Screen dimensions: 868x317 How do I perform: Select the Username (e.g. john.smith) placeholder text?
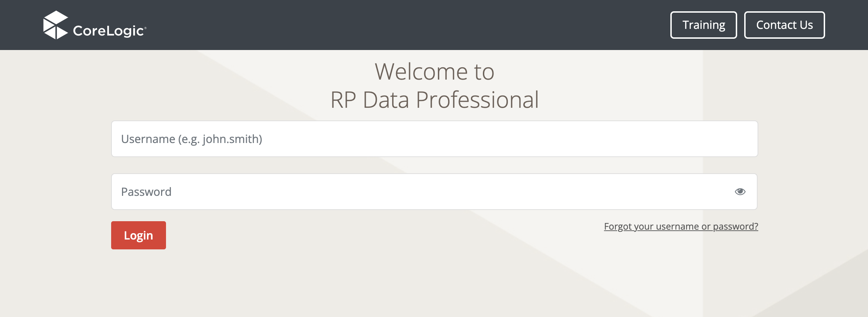[192, 139]
